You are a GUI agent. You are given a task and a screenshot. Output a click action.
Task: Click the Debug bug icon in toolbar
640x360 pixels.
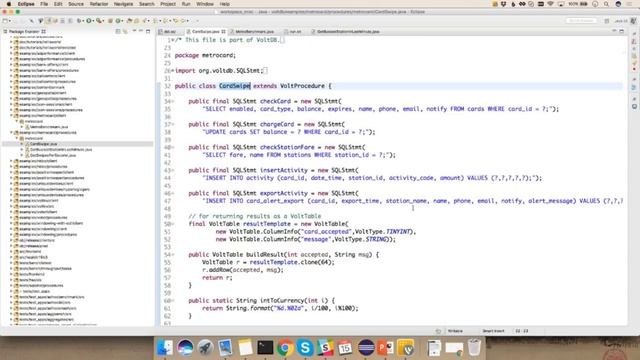point(80,20)
